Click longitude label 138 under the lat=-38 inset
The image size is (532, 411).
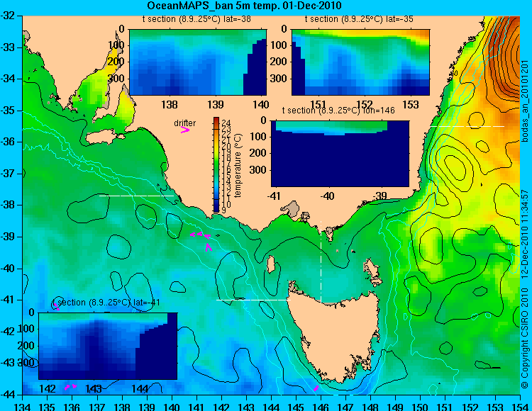pyautogui.click(x=170, y=104)
